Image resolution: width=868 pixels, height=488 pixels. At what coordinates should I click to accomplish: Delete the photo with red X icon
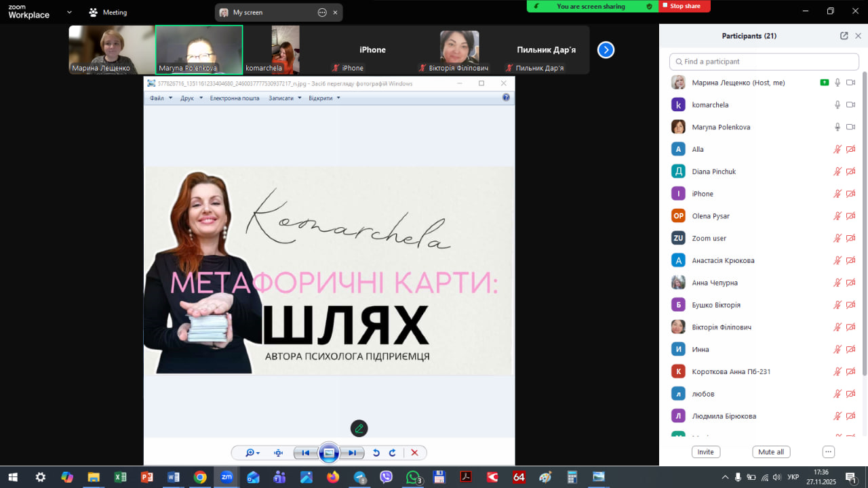pos(414,453)
